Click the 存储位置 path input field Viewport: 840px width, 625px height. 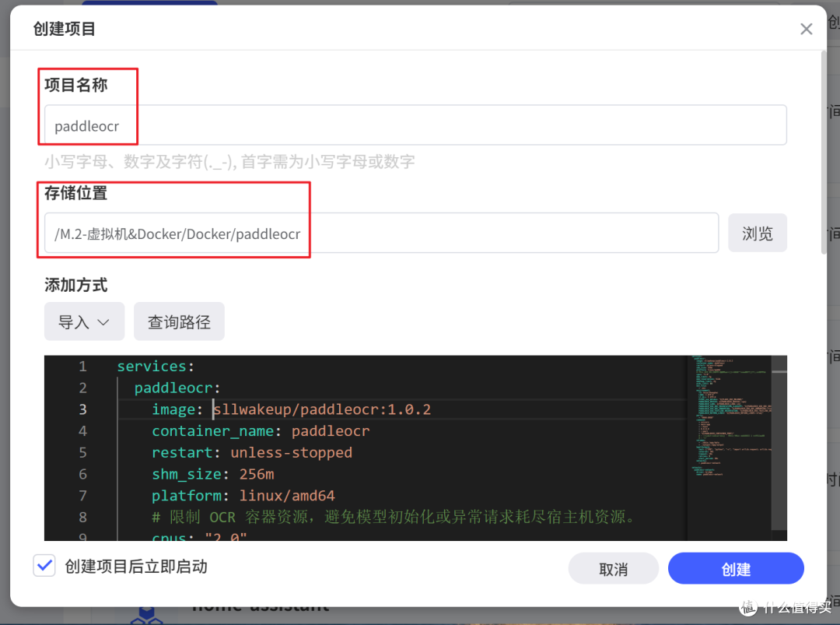381,233
